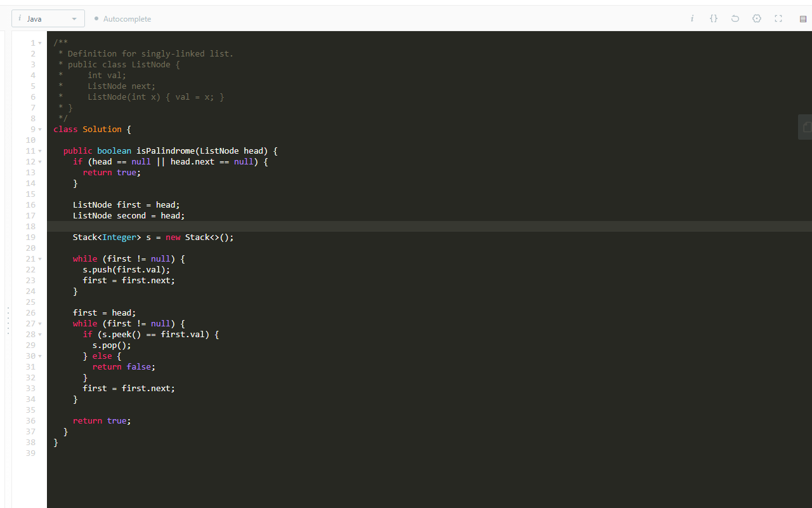
Task: Fold the first while loop at line 21
Action: click(40, 259)
